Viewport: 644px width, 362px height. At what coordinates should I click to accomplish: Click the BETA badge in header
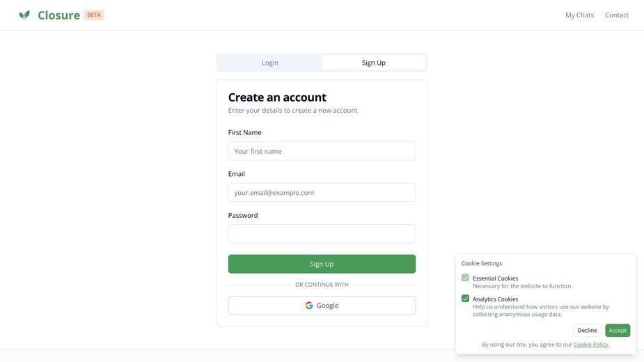pos(94,15)
